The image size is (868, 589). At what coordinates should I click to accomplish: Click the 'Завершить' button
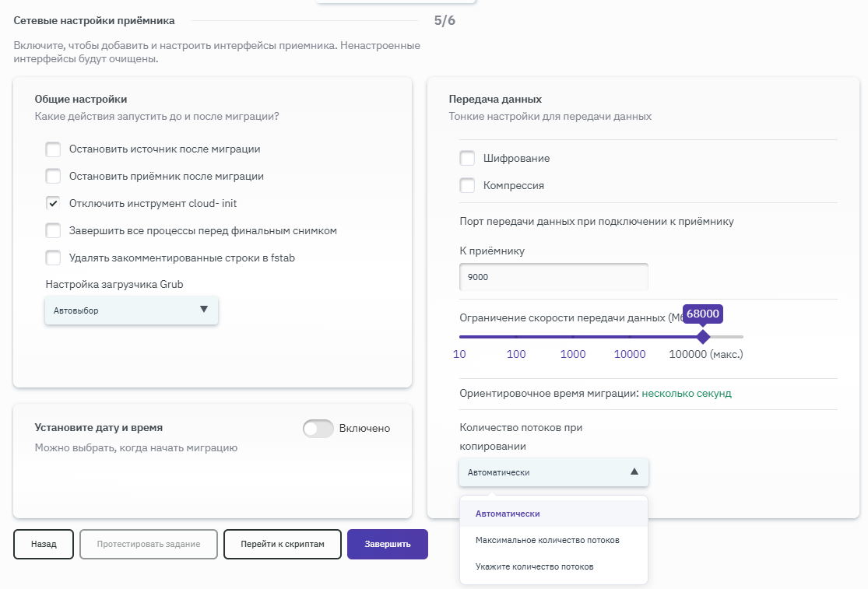(x=387, y=545)
